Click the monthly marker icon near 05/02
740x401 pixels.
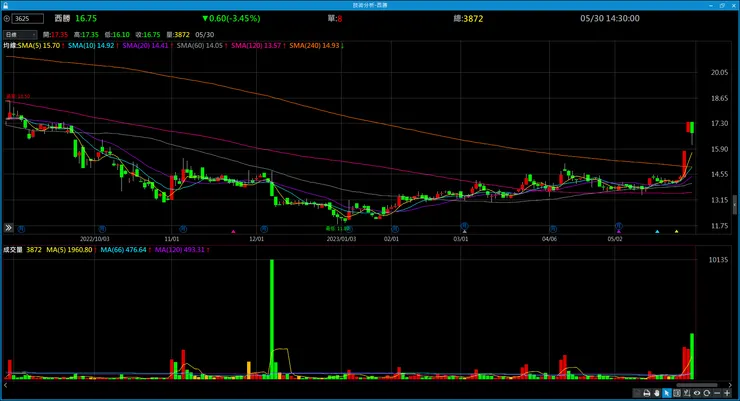(x=619, y=226)
